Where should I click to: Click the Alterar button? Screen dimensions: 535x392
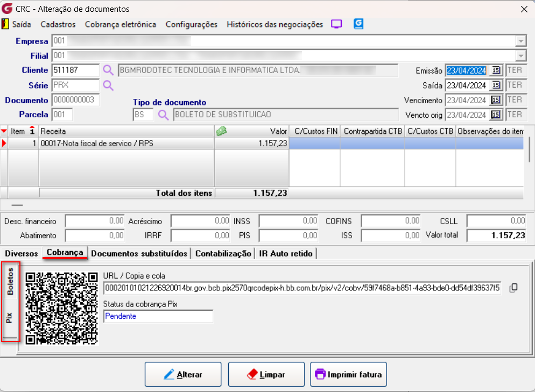pos(183,374)
